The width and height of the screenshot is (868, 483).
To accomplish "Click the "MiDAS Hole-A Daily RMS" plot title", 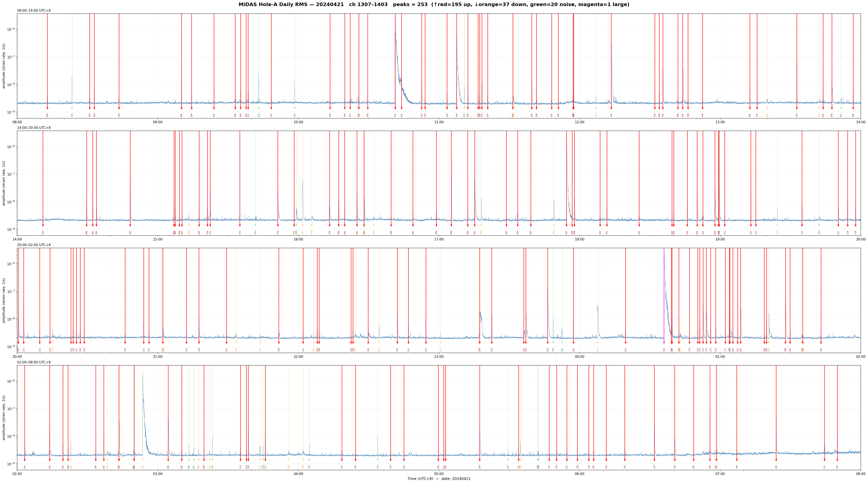I will coord(434,5).
